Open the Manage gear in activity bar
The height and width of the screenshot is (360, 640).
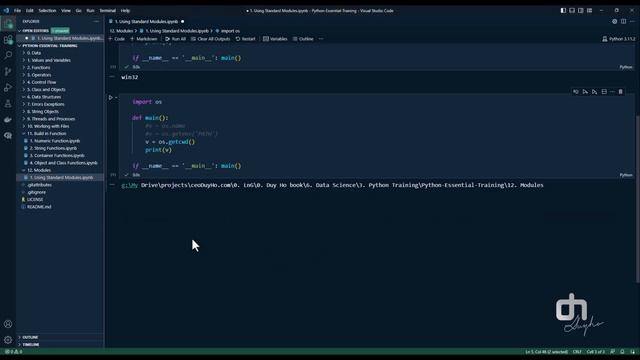(x=8, y=340)
